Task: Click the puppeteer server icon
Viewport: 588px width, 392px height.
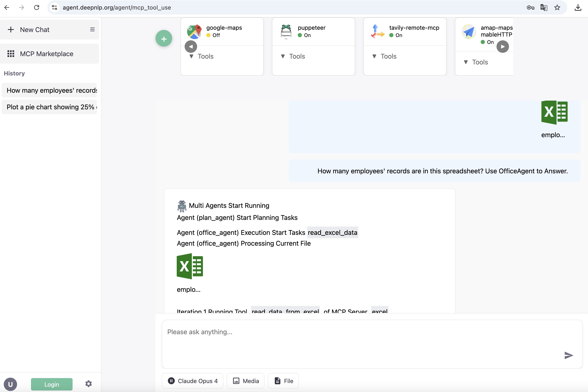Action: click(286, 31)
